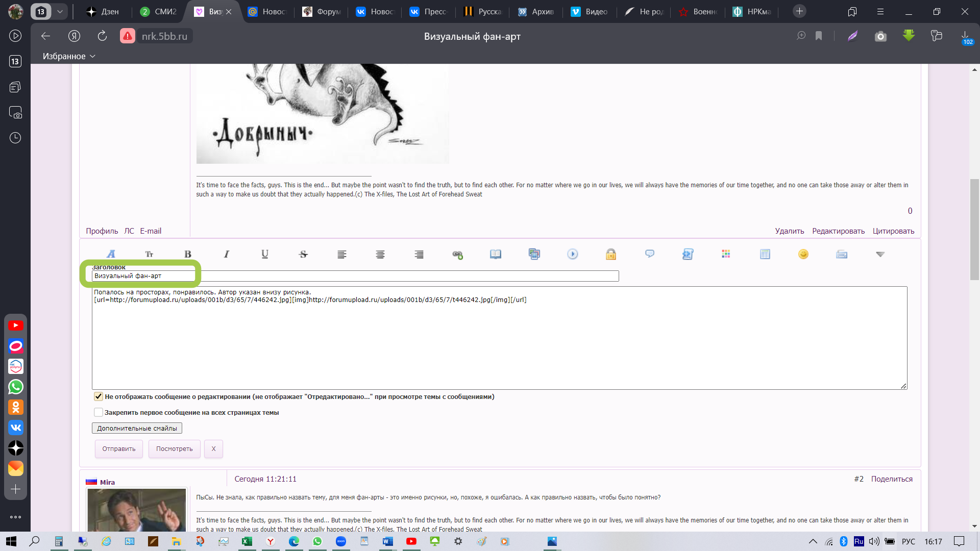The height and width of the screenshot is (551, 980).
Task: Click the E-mail link under post
Action: click(x=151, y=231)
